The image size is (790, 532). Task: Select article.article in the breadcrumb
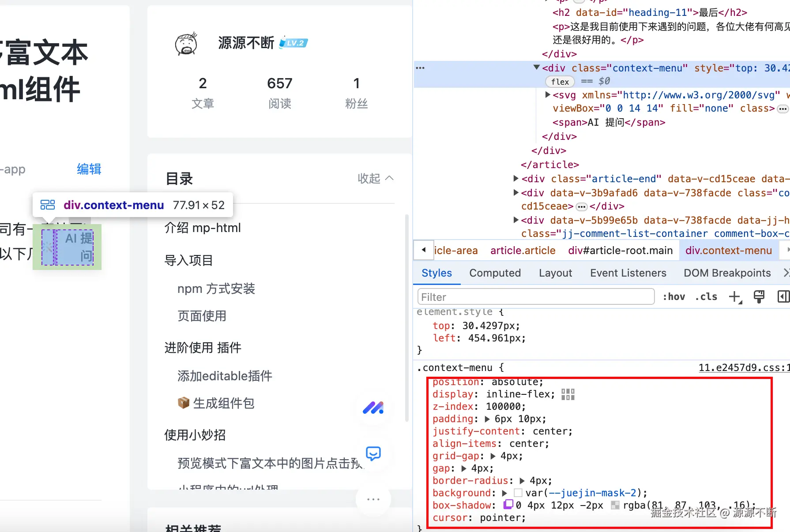(523, 251)
